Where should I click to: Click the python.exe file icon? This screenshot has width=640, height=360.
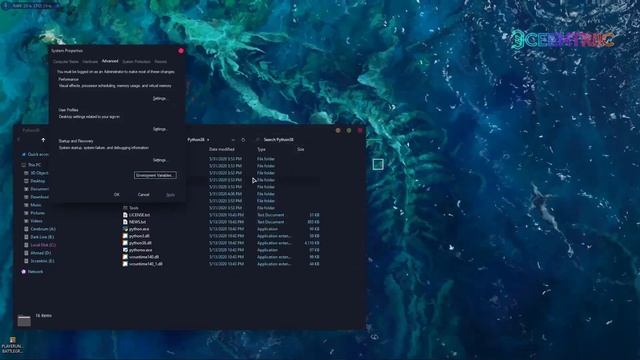click(125, 229)
